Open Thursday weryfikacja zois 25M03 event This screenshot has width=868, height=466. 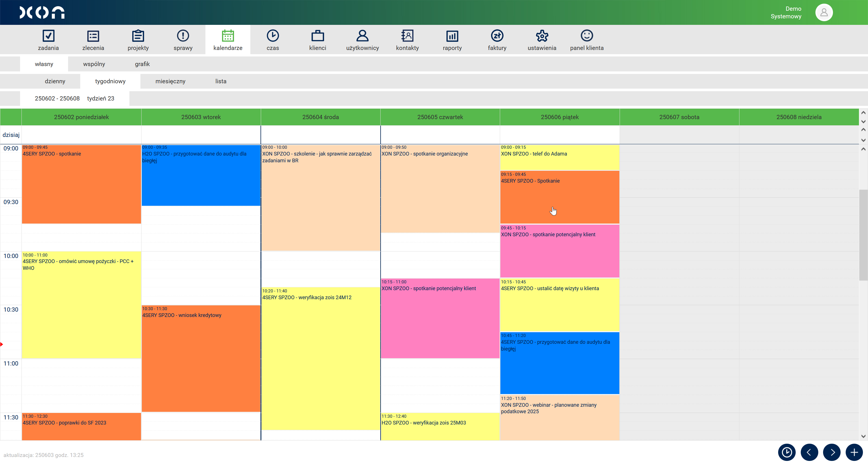(440, 426)
